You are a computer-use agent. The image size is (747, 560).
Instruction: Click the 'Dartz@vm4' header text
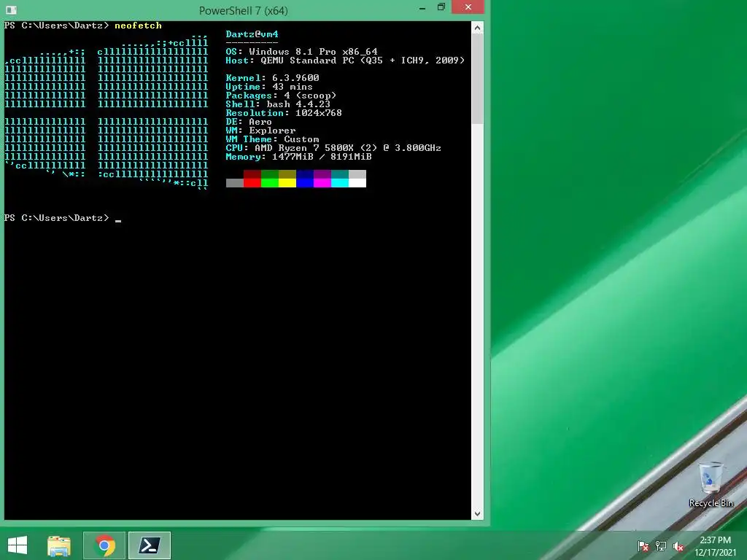point(252,34)
